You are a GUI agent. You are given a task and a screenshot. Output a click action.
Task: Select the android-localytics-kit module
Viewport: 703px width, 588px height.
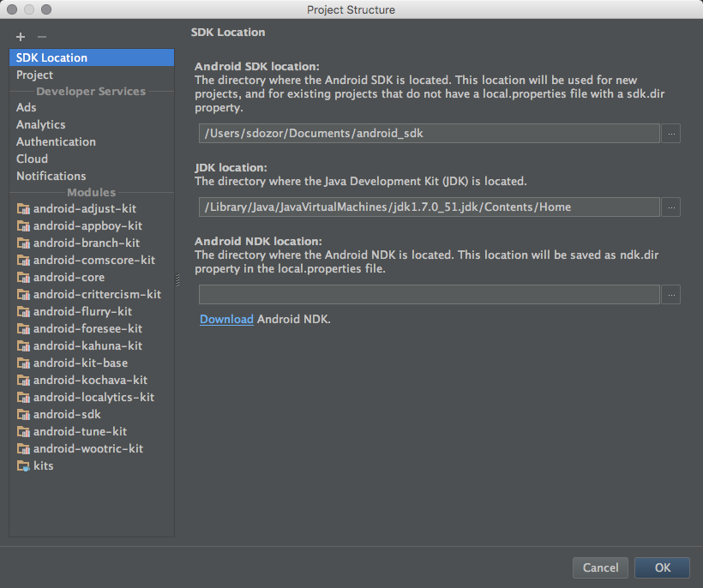(93, 398)
